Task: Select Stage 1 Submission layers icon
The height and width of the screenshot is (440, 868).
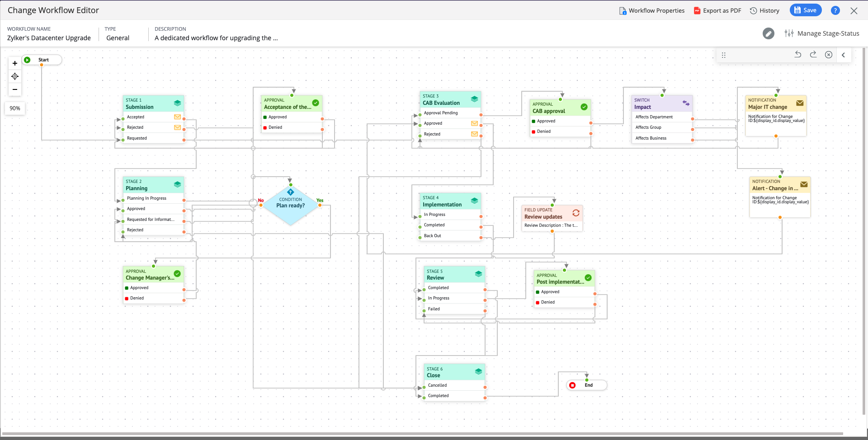Action: pos(177,103)
